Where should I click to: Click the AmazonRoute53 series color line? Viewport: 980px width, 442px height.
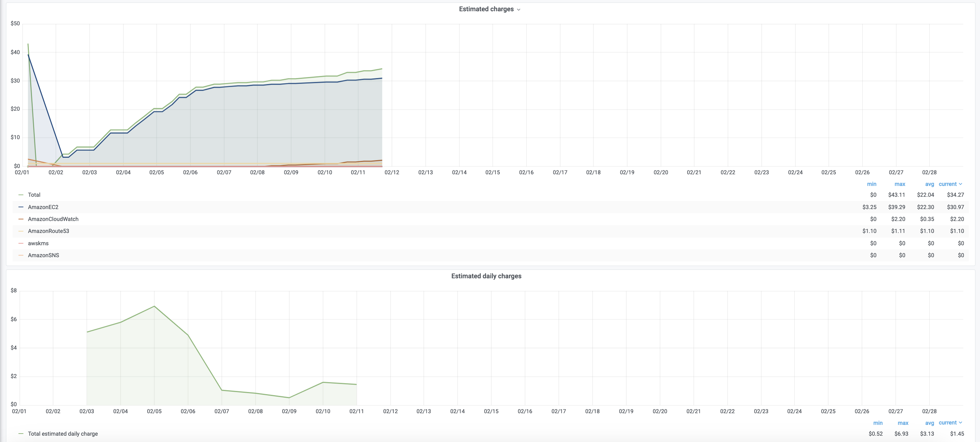21,231
